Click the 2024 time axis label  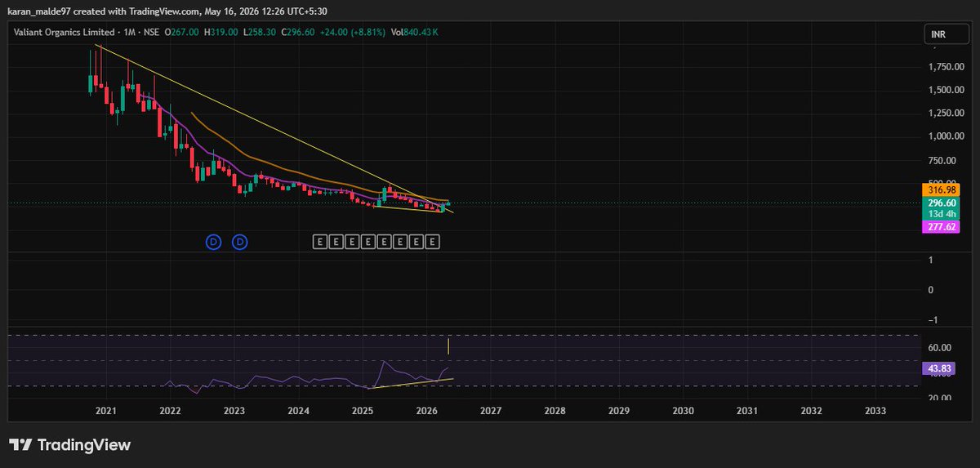point(298,410)
